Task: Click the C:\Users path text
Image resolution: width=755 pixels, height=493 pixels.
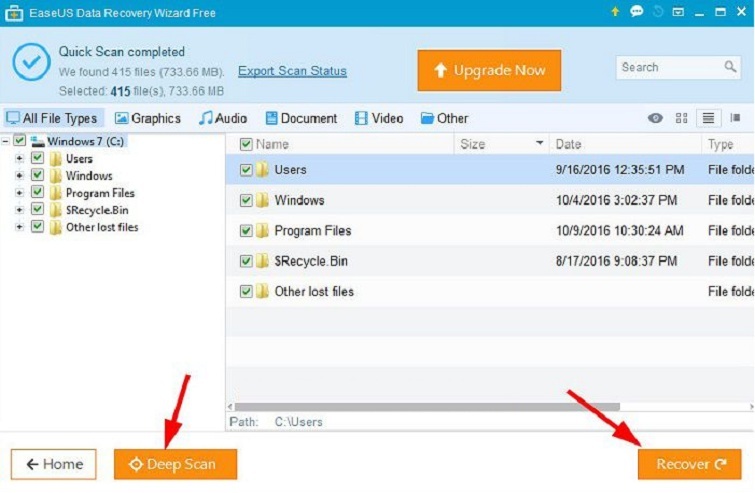Action: click(299, 422)
